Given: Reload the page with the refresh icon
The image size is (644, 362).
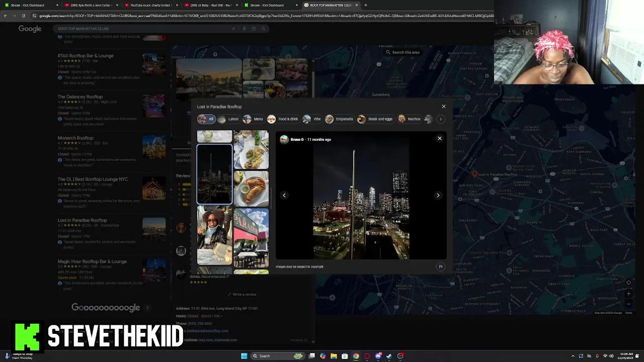Looking at the screenshot, I should (23, 16).
